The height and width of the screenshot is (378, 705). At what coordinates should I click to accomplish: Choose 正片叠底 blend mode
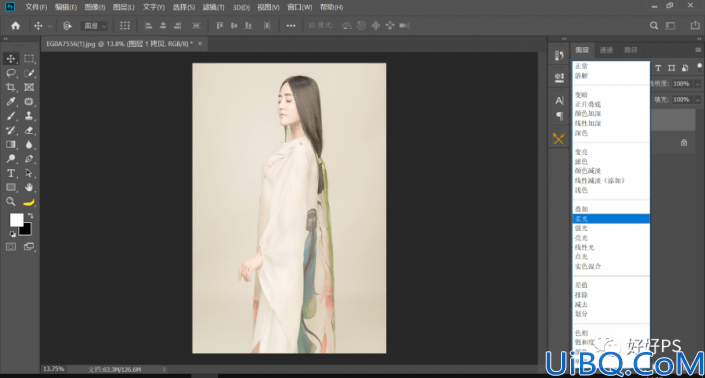tap(588, 104)
